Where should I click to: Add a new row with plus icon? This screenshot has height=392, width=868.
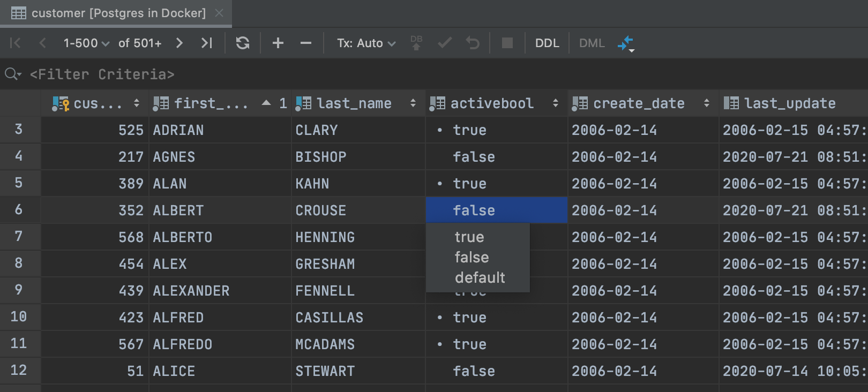(x=278, y=43)
